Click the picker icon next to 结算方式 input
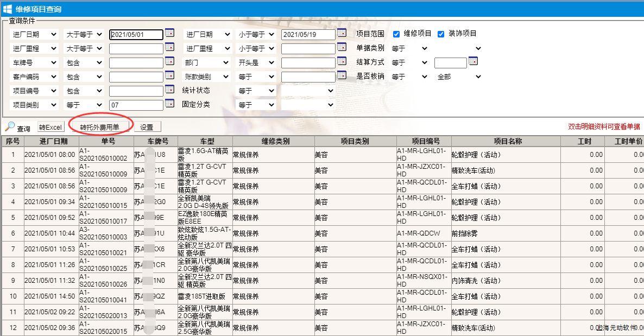644x336 pixels. (x=472, y=61)
